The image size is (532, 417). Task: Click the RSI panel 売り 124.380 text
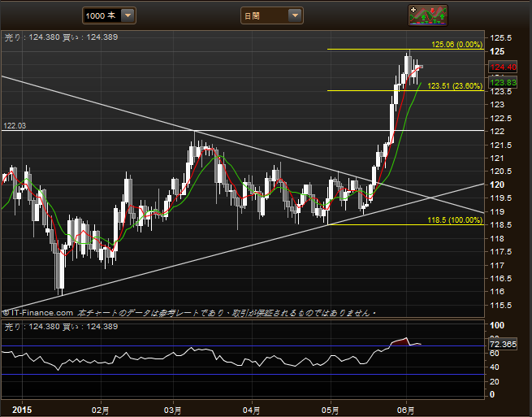click(62, 327)
